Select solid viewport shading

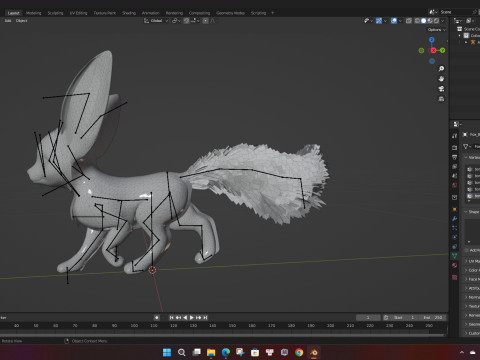tap(424, 21)
